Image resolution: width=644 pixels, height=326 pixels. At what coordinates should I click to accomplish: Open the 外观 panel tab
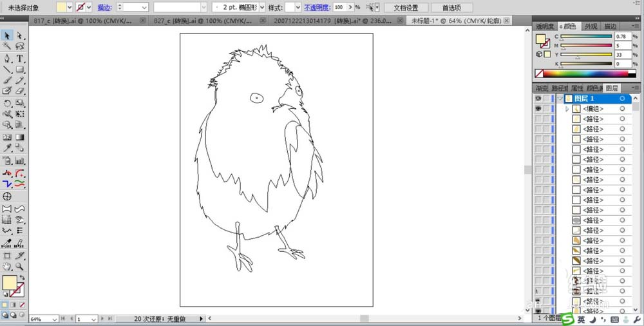click(x=591, y=26)
